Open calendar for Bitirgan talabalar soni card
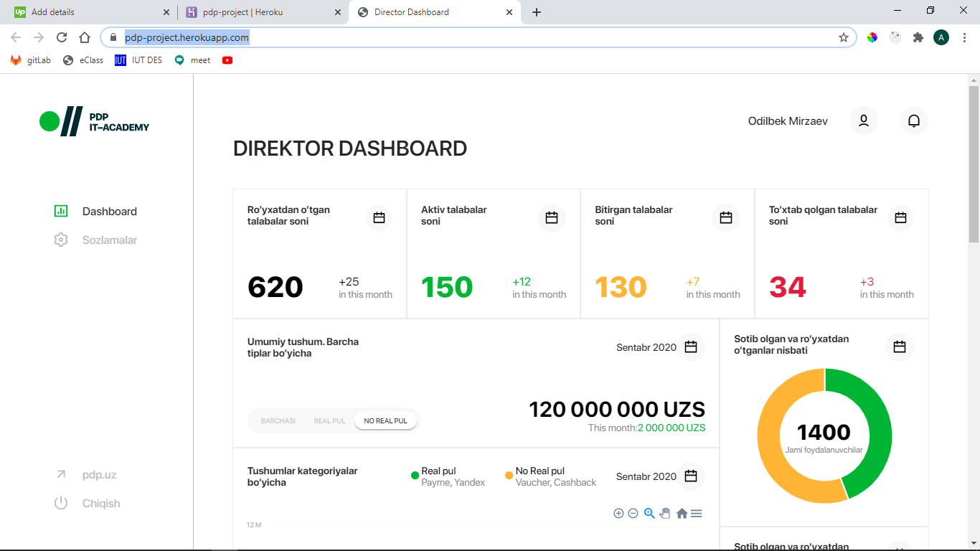The width and height of the screenshot is (980, 551). click(726, 217)
